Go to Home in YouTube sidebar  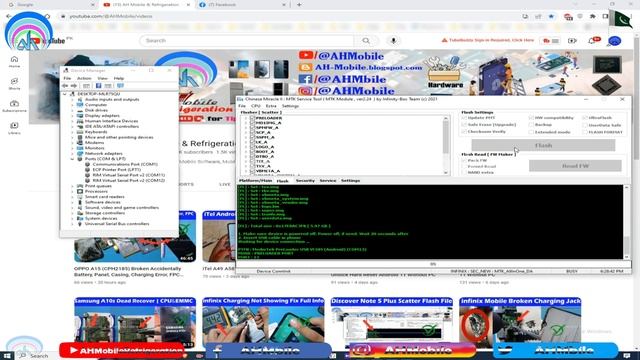(14, 62)
